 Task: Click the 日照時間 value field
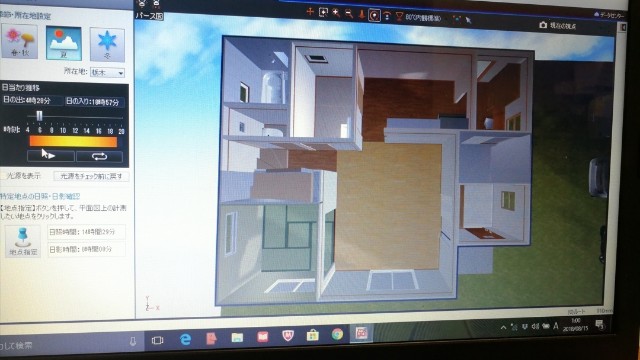tap(86, 232)
